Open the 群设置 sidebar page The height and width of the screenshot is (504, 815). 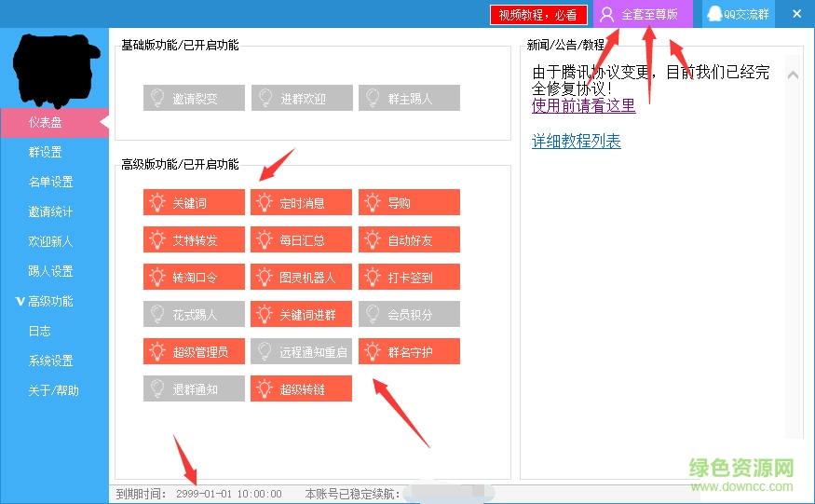pos(45,152)
